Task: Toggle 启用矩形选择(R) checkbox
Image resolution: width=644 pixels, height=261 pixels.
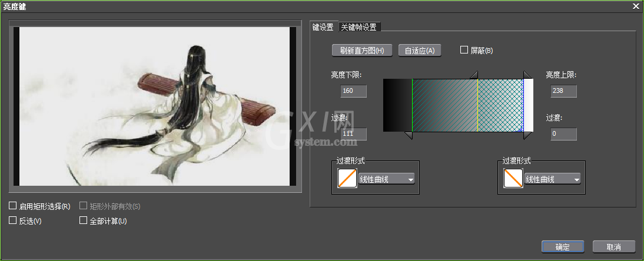Action: pos(13,206)
